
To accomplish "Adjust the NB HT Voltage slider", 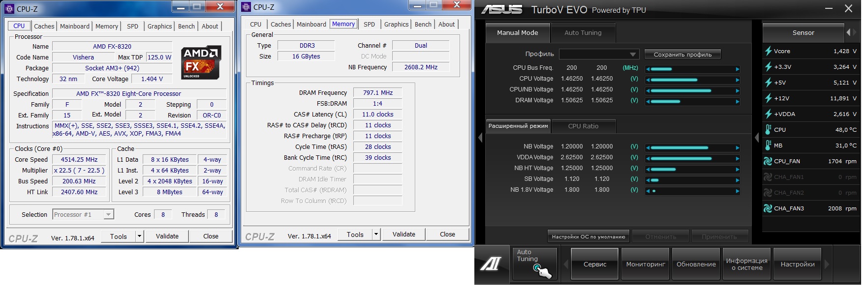I will point(693,170).
